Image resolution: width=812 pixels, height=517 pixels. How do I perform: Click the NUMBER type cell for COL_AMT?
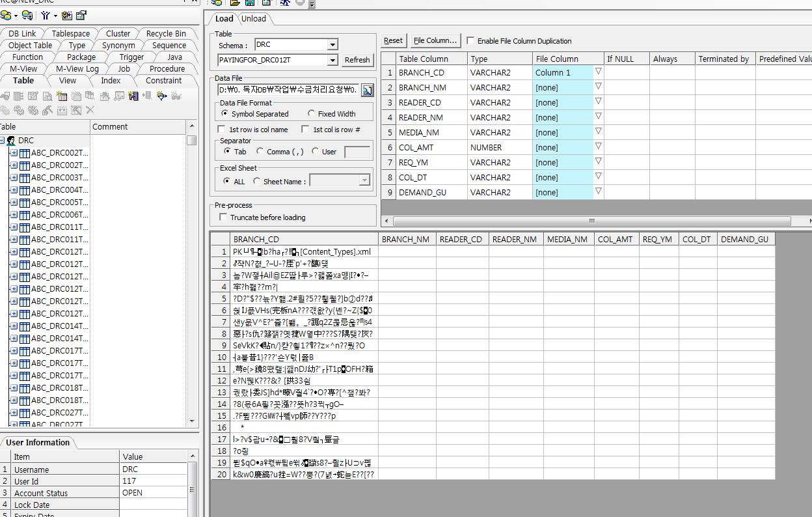tap(500, 147)
